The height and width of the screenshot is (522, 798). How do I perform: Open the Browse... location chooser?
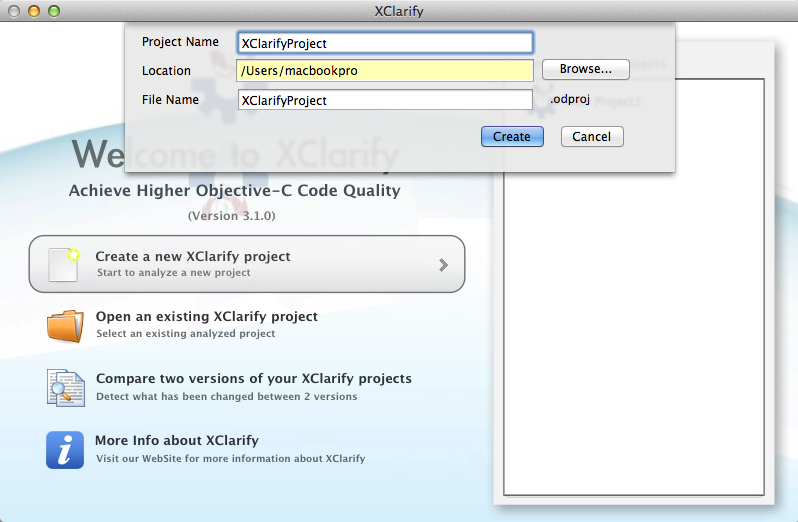[x=586, y=69]
